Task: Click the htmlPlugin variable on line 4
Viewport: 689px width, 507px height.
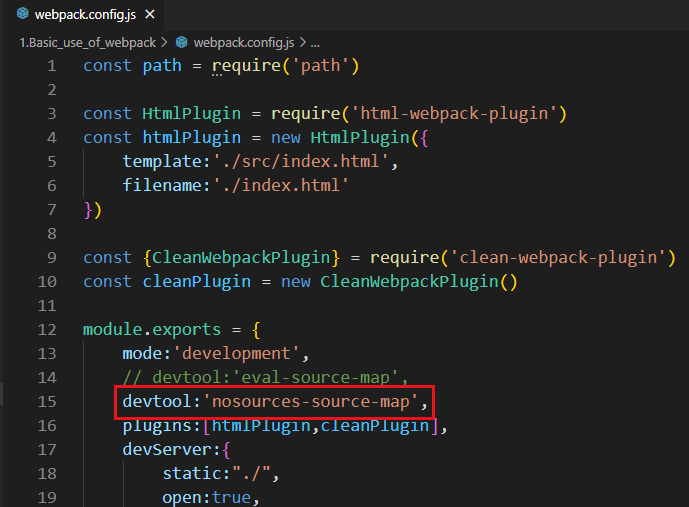Action: click(x=192, y=138)
